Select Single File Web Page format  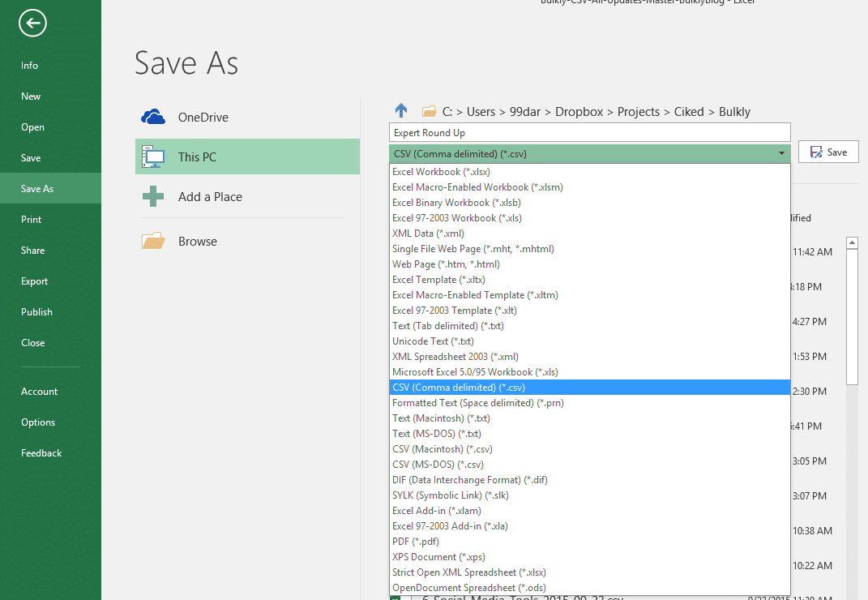pos(590,249)
